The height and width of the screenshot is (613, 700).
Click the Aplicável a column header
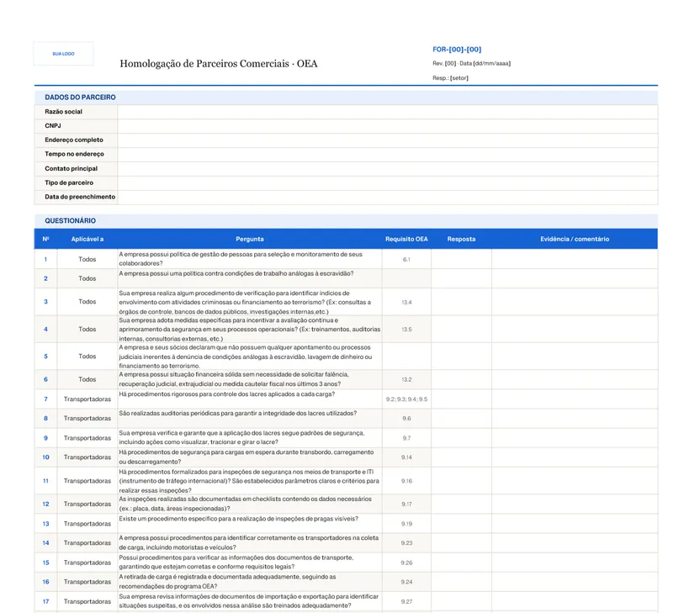tap(87, 239)
